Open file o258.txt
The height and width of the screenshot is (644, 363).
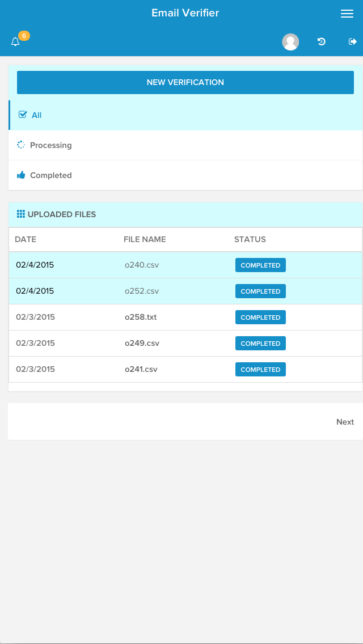point(141,317)
